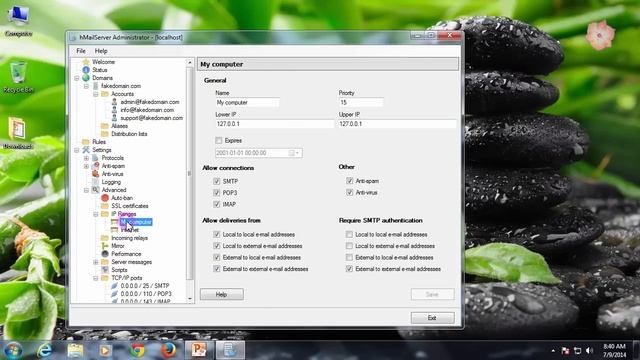The height and width of the screenshot is (360, 640).
Task: Click the Lower IP input field
Action: pyautogui.click(x=274, y=124)
